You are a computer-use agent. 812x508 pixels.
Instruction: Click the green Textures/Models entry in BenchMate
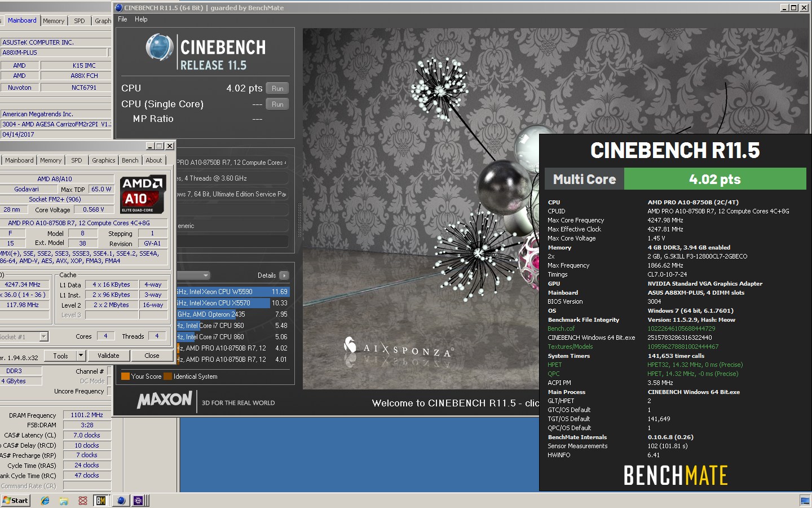[x=570, y=347]
